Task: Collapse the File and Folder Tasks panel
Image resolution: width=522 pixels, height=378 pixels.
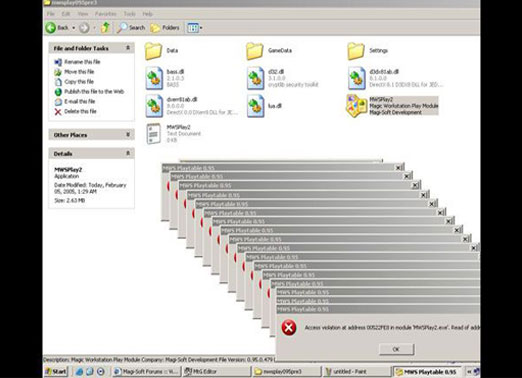Action: (x=128, y=48)
